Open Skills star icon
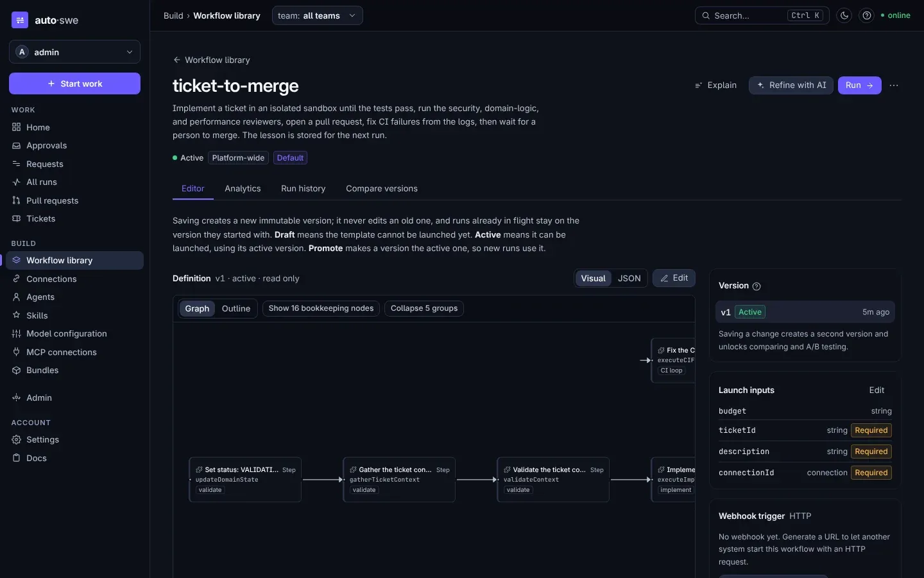The width and height of the screenshot is (924, 578). pos(17,315)
